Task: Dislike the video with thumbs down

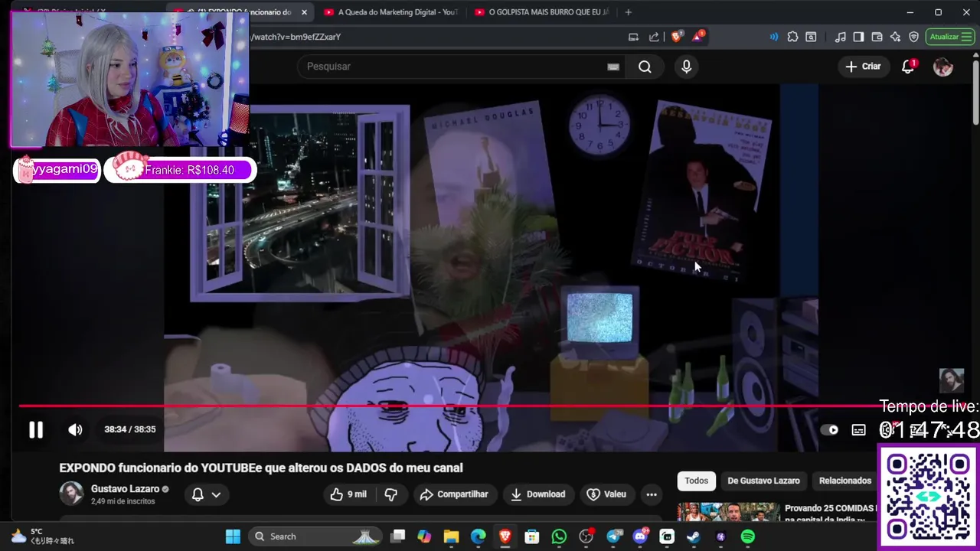Action: tap(390, 494)
